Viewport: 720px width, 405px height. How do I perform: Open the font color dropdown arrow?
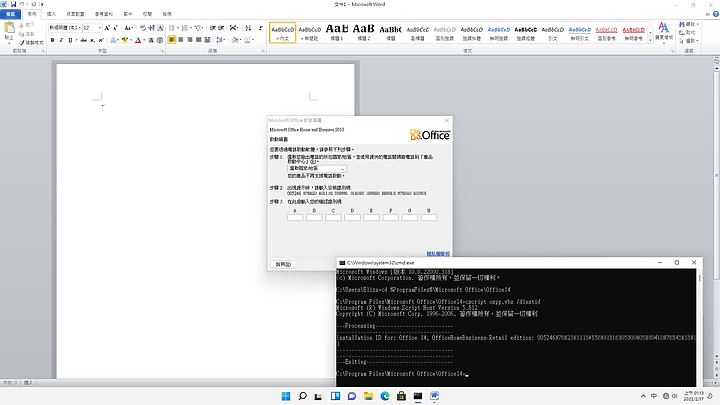point(144,40)
